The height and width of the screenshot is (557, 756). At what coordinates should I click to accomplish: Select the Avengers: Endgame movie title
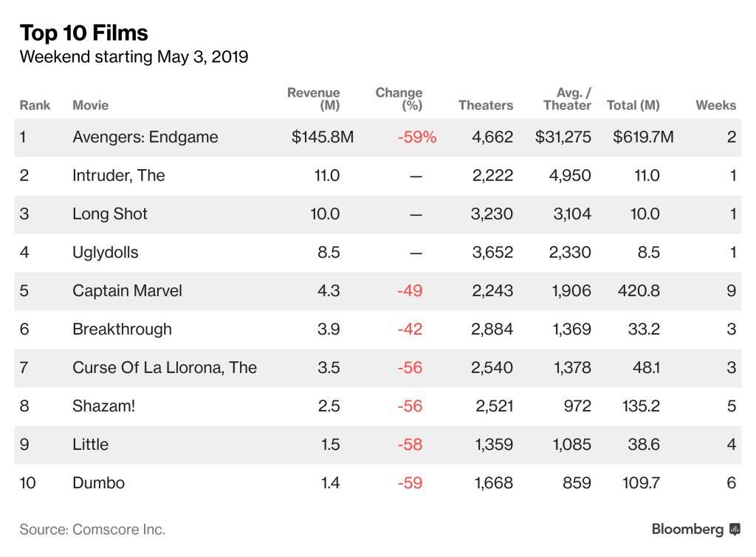click(145, 137)
